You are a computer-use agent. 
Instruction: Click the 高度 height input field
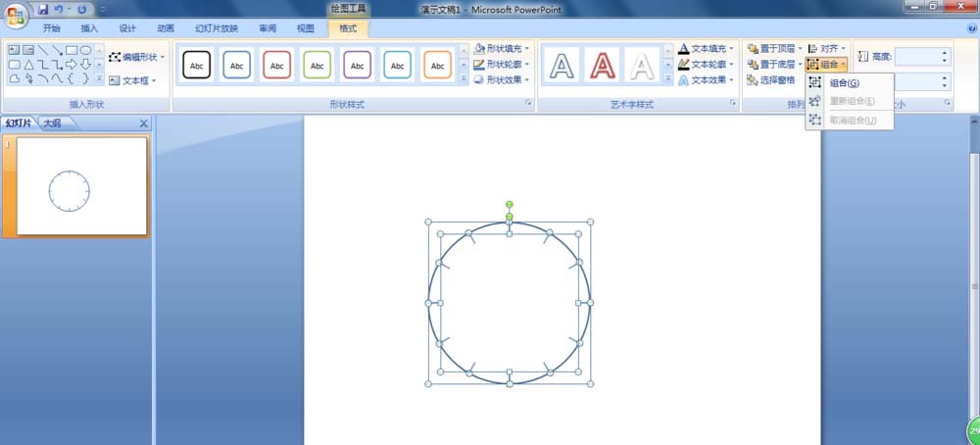click(915, 57)
